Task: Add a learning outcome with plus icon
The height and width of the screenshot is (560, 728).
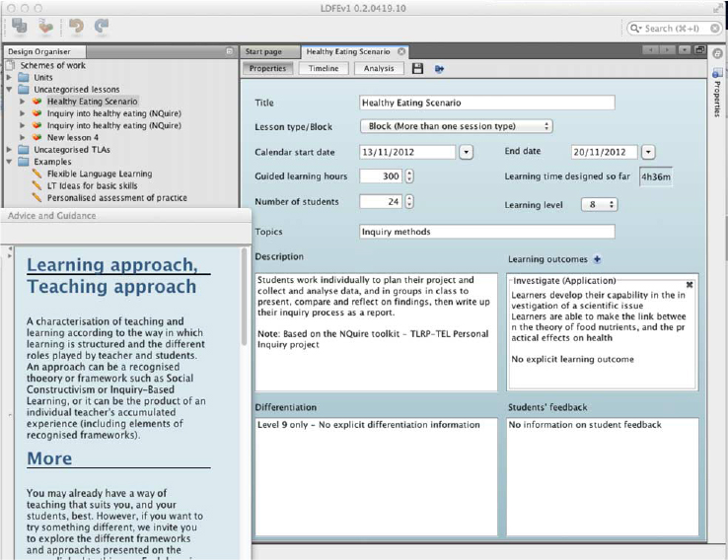Action: [x=597, y=259]
